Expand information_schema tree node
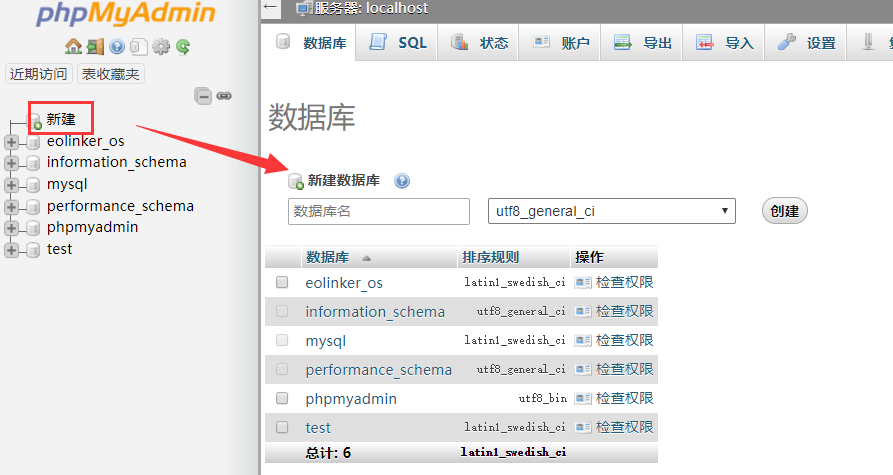 tap(11, 163)
